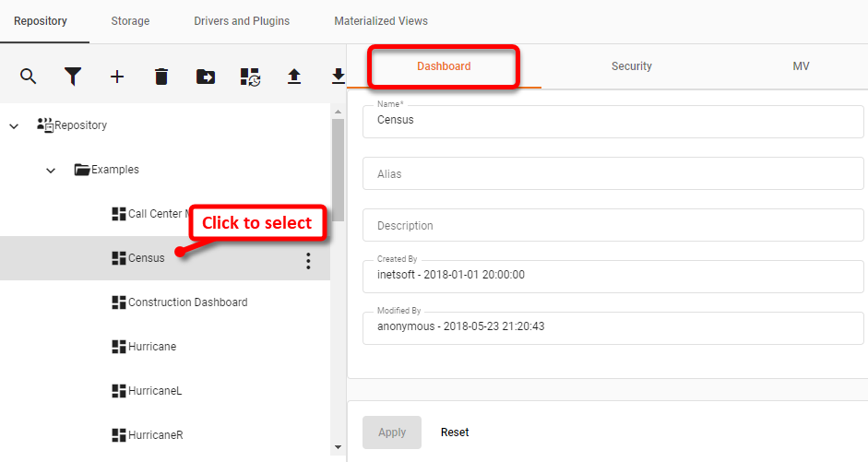Image resolution: width=868 pixels, height=462 pixels.
Task: Select the Hurricane dashboard entry
Action: (152, 347)
